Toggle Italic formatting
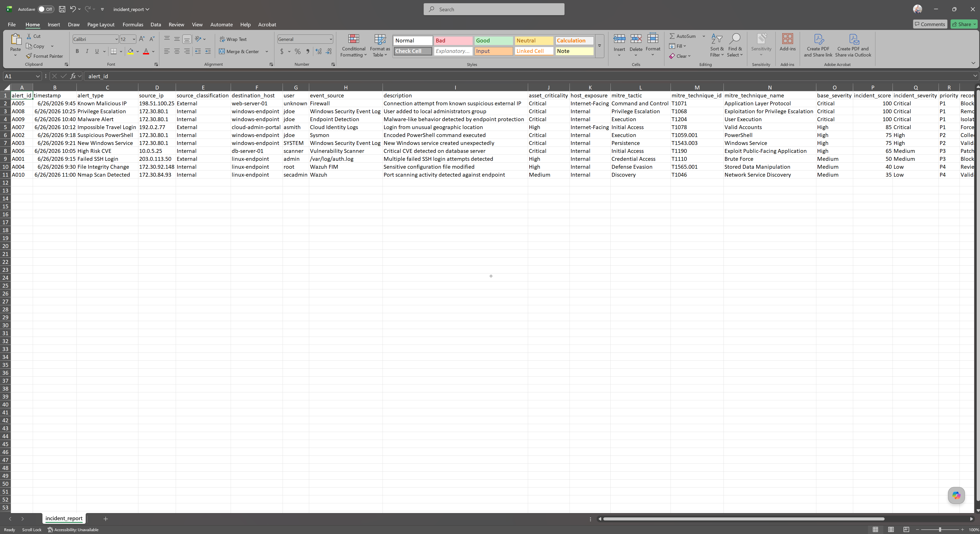 tap(87, 51)
